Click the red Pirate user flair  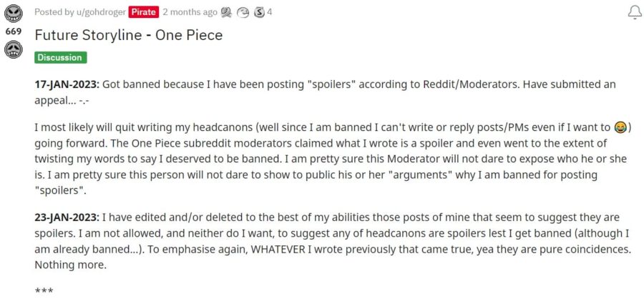(x=143, y=12)
